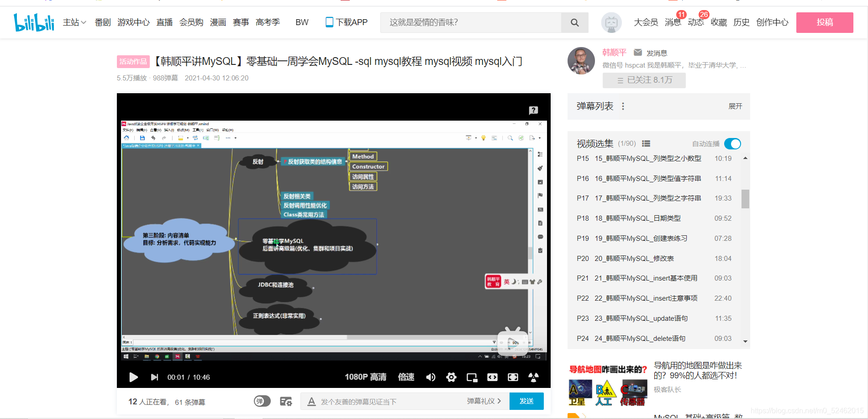This screenshot has width=868, height=419.
Task: Open 创作中心
Action: tap(772, 22)
